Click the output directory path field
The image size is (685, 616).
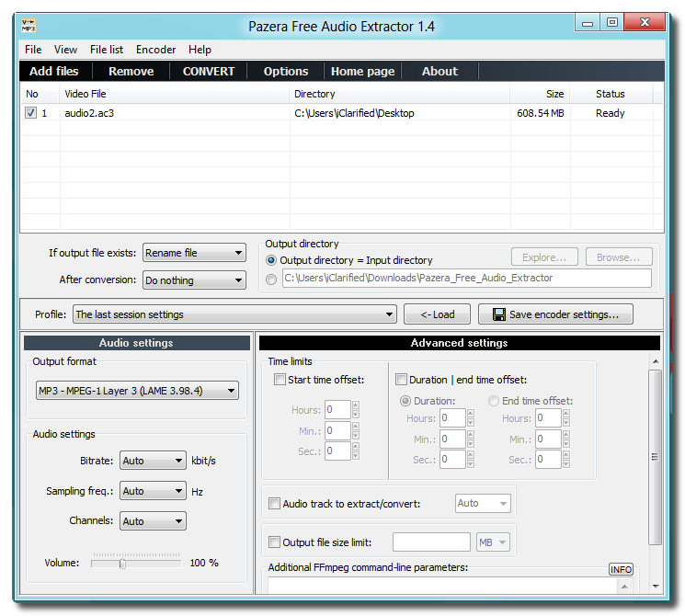pos(467,278)
